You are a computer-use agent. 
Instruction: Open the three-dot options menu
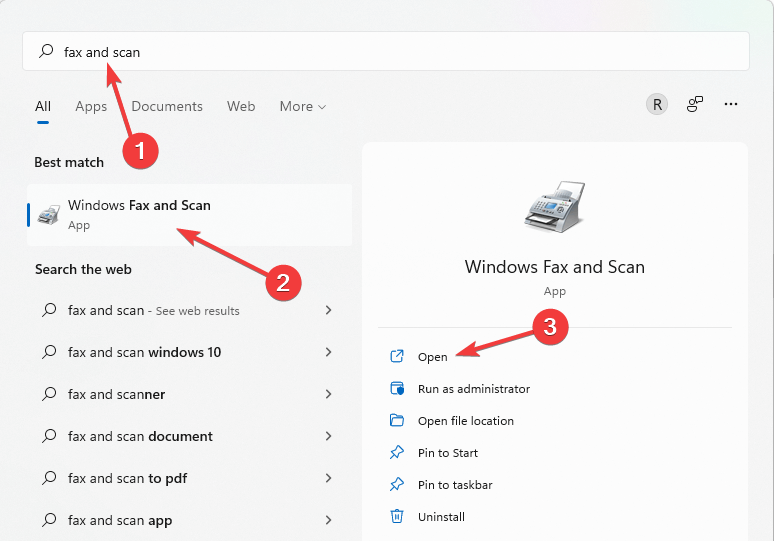coord(731,104)
